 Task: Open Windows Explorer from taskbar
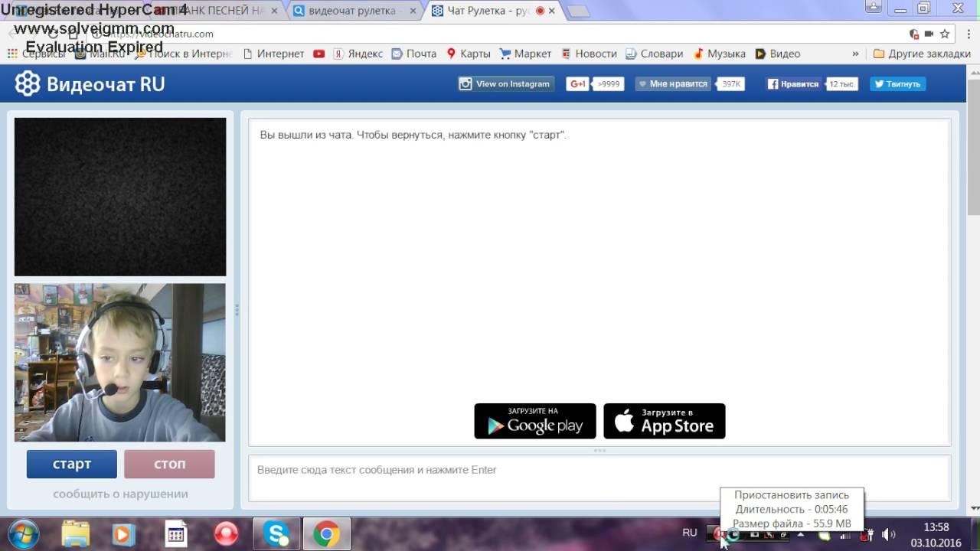coord(75,533)
